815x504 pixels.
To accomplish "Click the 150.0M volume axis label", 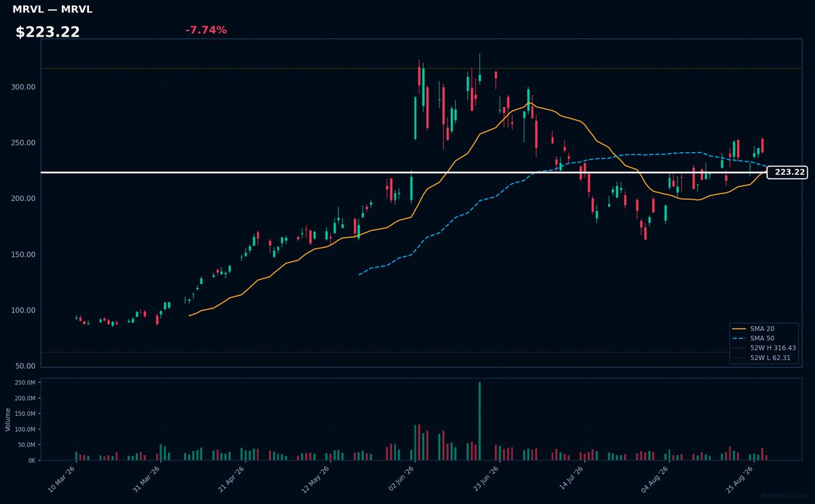I will [24, 414].
